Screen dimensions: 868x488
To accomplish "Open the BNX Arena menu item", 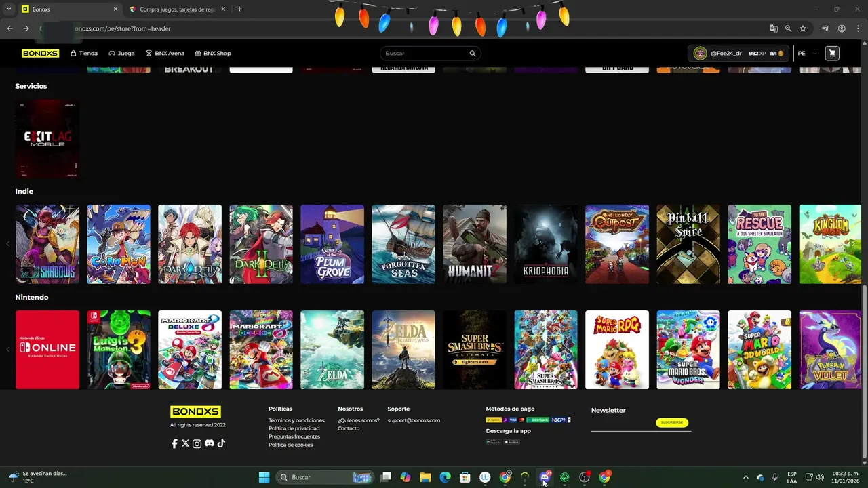I will 165,53.
